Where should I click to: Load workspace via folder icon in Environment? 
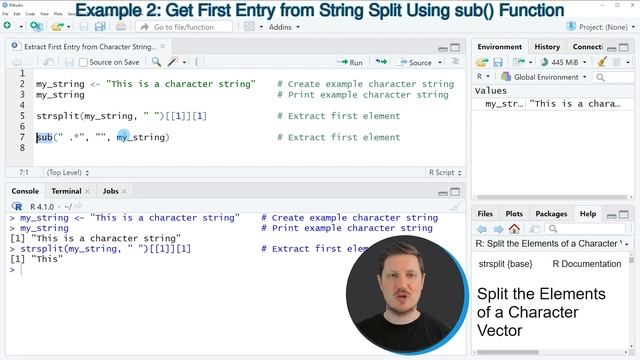click(x=482, y=62)
